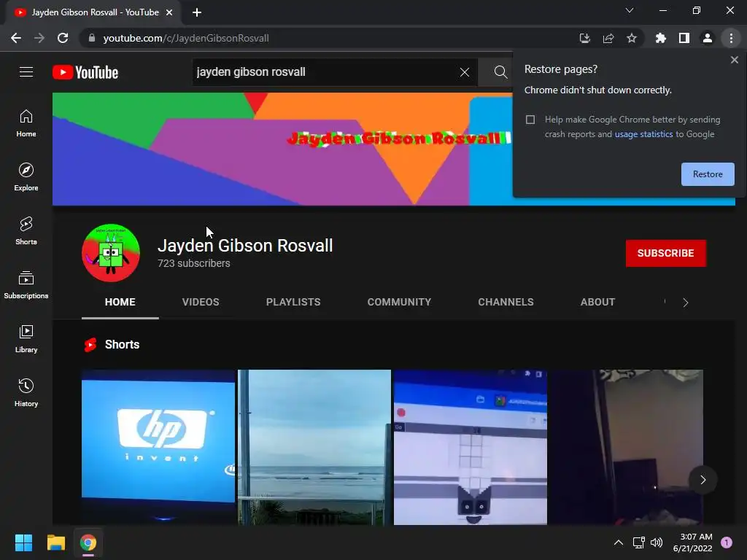Viewport: 747px width, 560px height.
Task: Open the Chrome profile icon
Action: [708, 38]
